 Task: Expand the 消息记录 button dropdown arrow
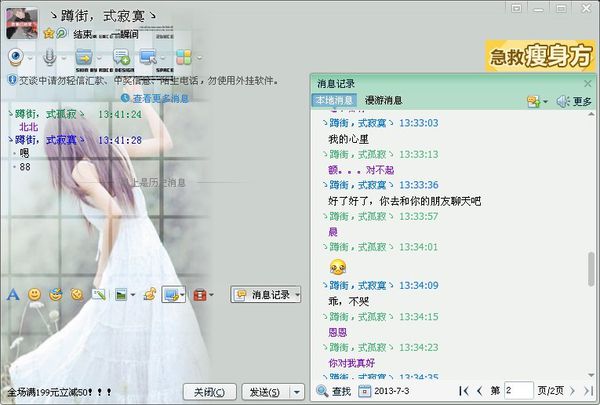pos(297,295)
